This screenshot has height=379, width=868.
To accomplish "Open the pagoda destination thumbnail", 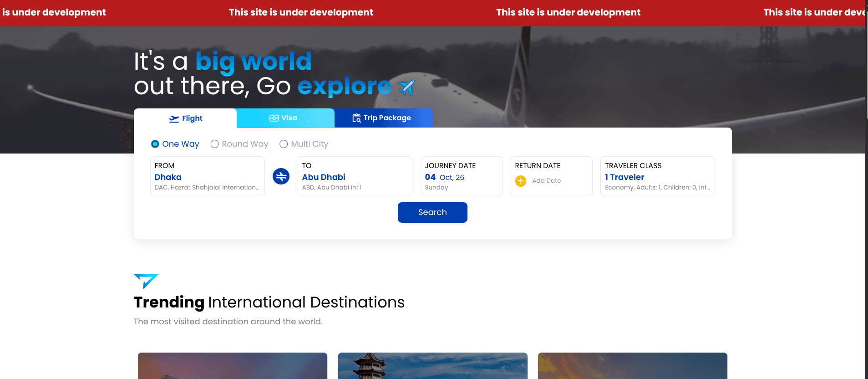I will (433, 366).
